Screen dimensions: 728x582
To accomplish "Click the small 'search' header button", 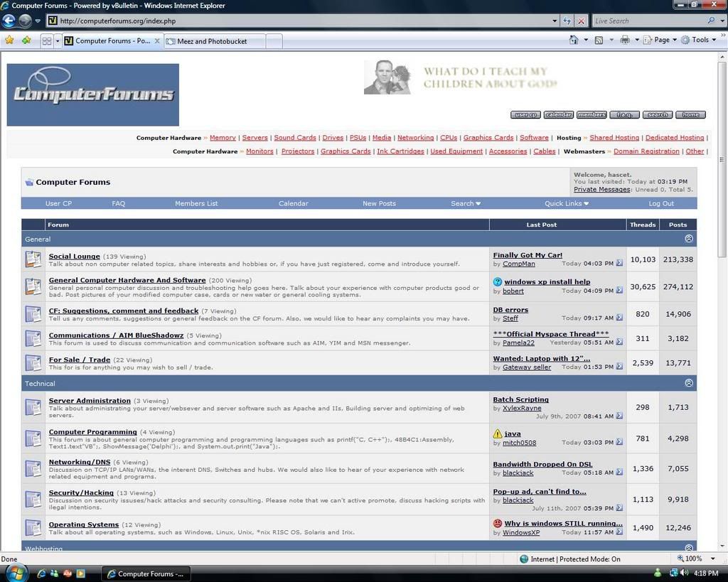I will 658,114.
